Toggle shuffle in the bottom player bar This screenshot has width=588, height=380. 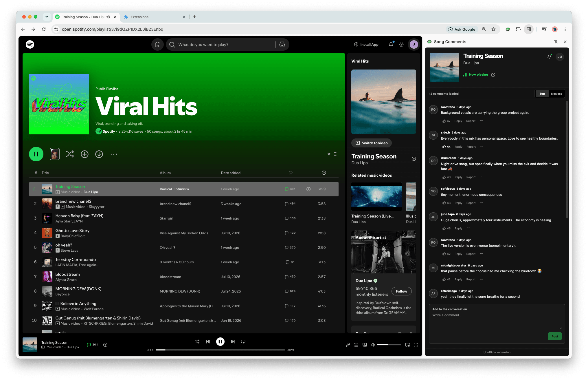coord(197,341)
